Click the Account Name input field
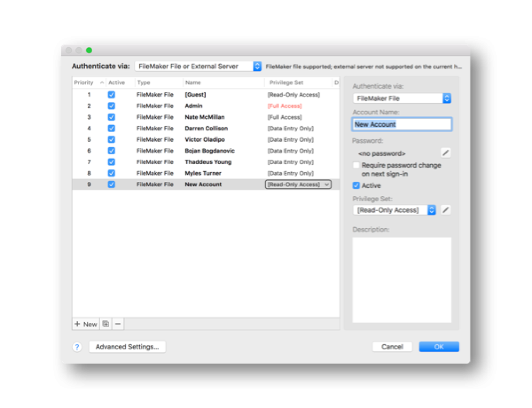The height and width of the screenshot is (408, 532). point(402,124)
